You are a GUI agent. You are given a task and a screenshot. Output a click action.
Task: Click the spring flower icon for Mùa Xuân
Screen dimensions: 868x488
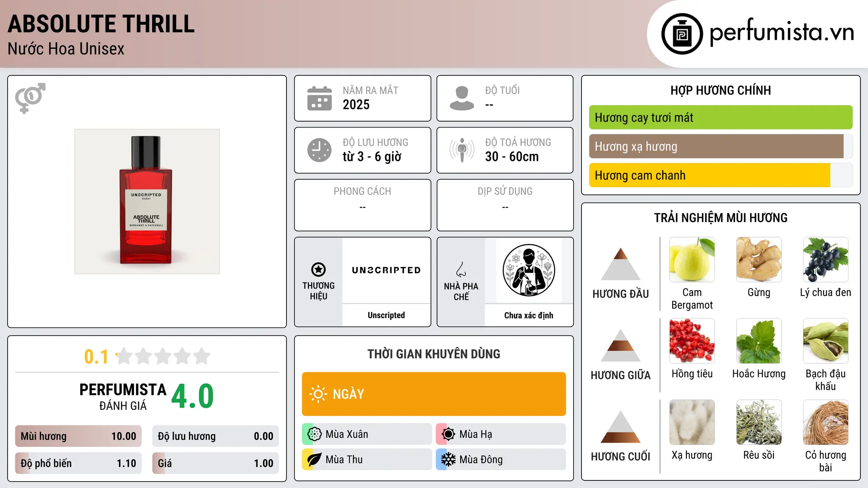pyautogui.click(x=314, y=434)
